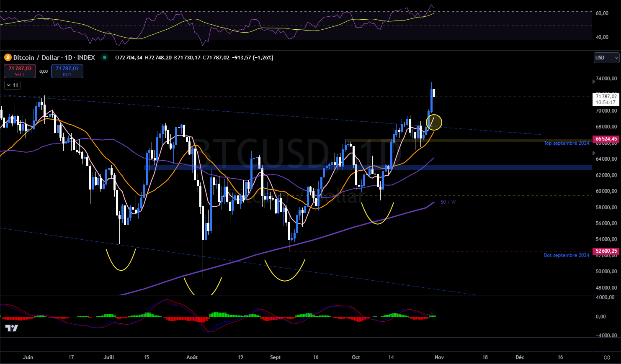Click the red 52600,25 price level label
The image size is (621, 364).
[605, 251]
